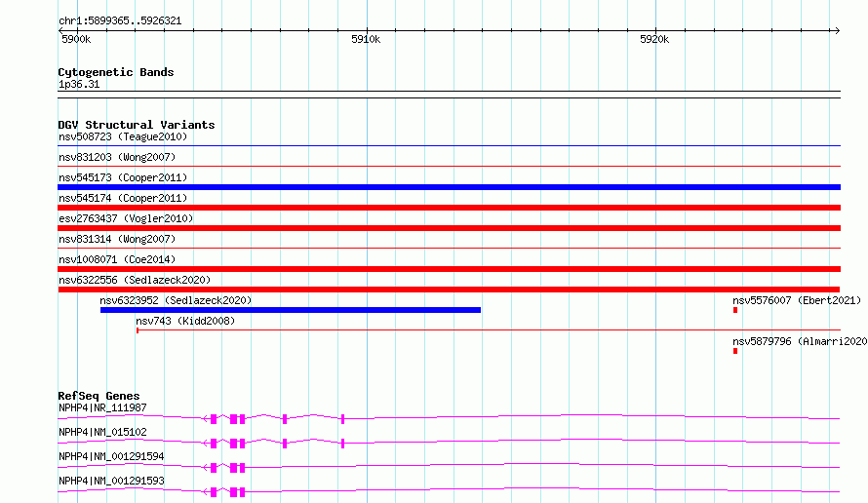Viewport: 868px width, 503px height.
Task: Open variant nsv831314 (Wong2007)
Action: click(117, 239)
